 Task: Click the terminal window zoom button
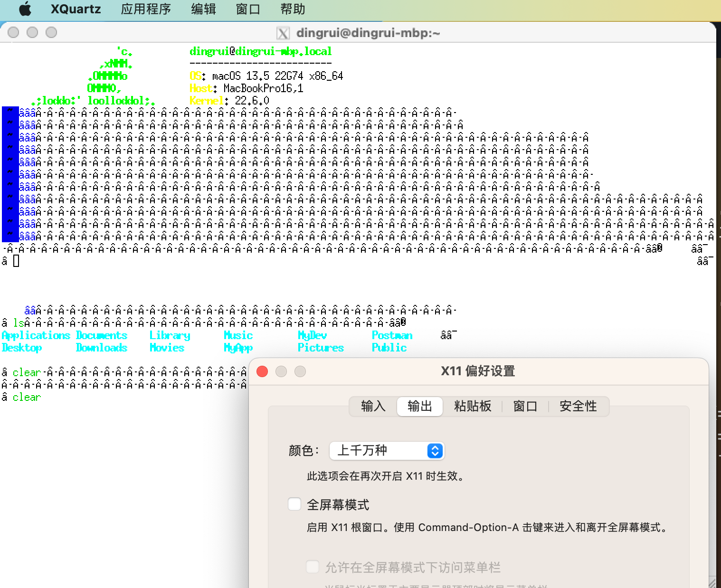(x=51, y=32)
